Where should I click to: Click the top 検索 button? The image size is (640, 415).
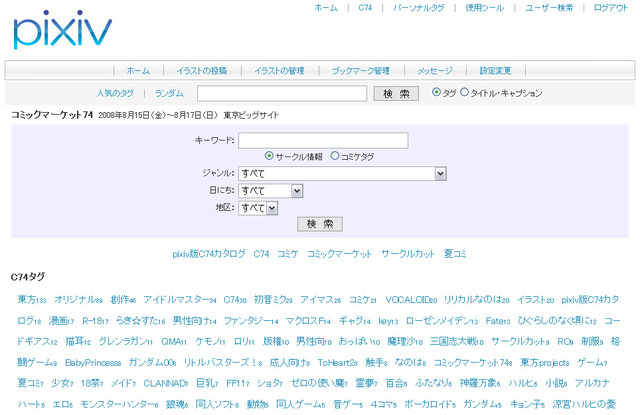pyautogui.click(x=396, y=93)
